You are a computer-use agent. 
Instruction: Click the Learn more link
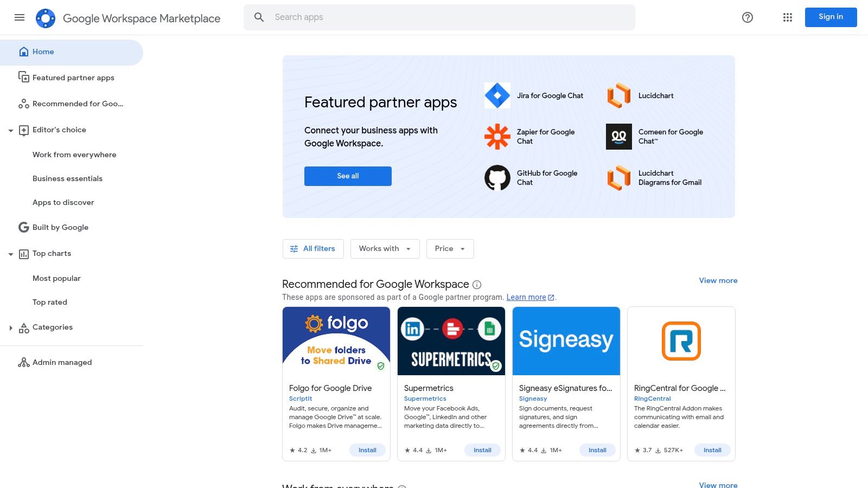pos(526,297)
